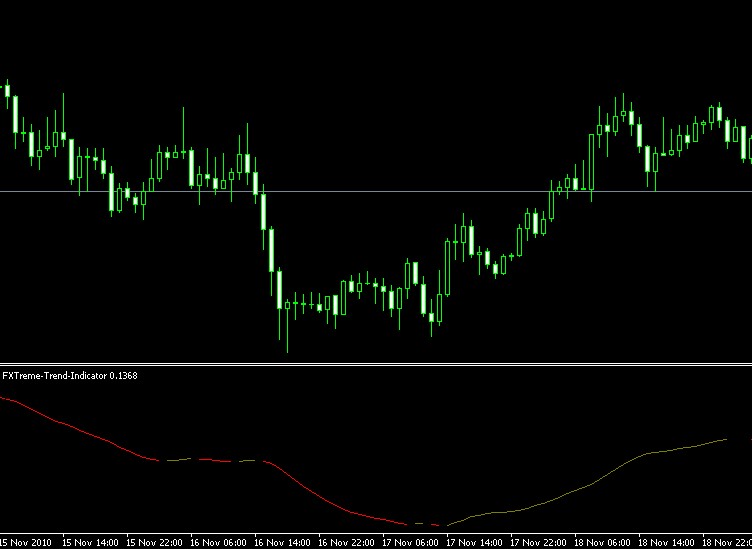Click the 17 Nov 06:00 time label
Screen dimensions: 752x549
click(x=411, y=543)
